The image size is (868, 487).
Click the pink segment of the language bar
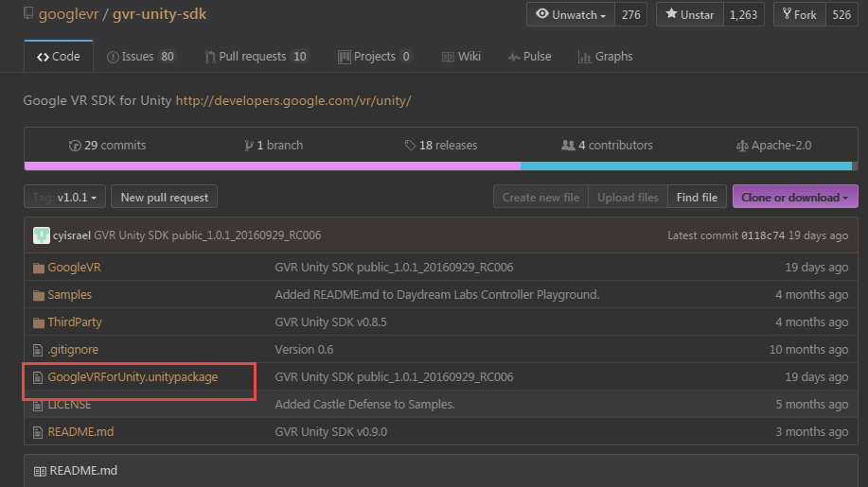[273, 165]
